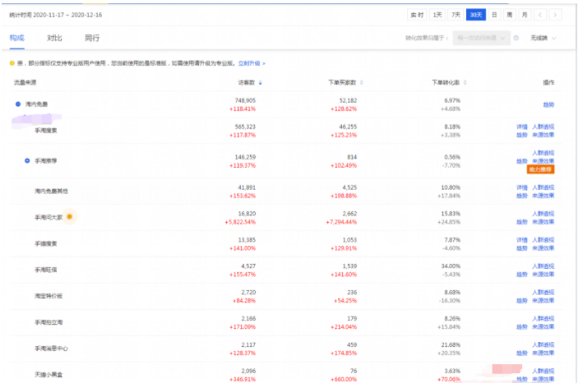Click the help question-mark icon
Viewport: 588px width, 383px height.
tap(516, 38)
